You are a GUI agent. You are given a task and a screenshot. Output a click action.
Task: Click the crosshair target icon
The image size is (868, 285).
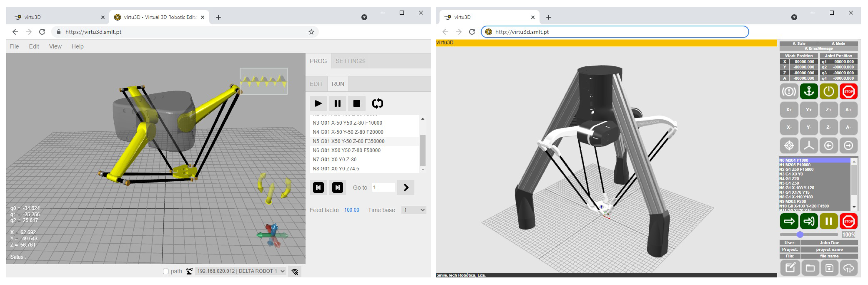point(789,145)
